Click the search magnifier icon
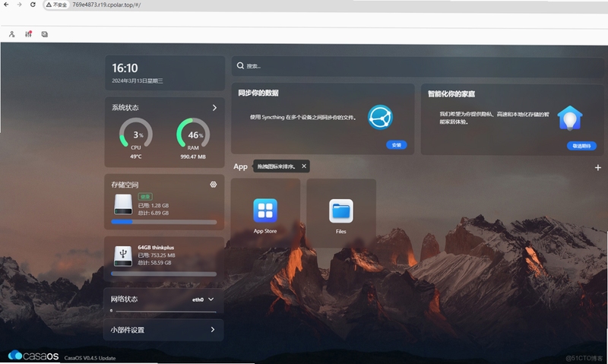 click(240, 65)
